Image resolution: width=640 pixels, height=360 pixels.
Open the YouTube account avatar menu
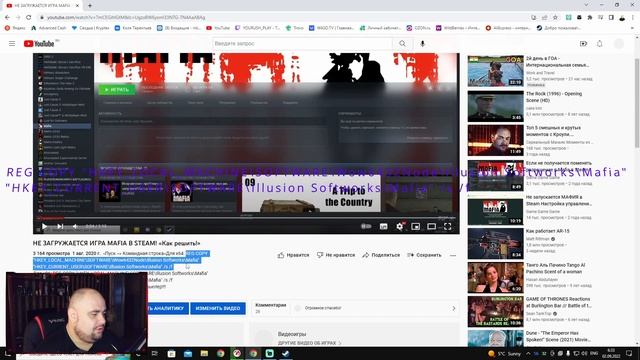tap(619, 43)
